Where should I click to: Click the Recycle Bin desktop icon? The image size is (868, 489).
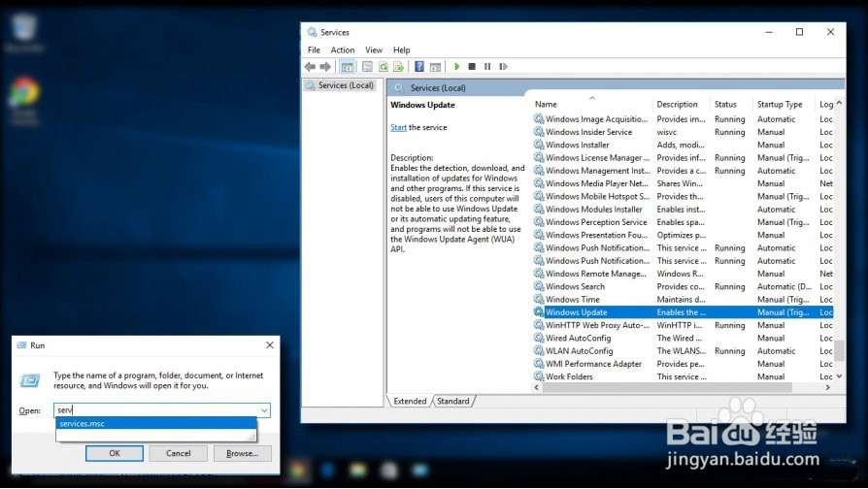[x=24, y=26]
